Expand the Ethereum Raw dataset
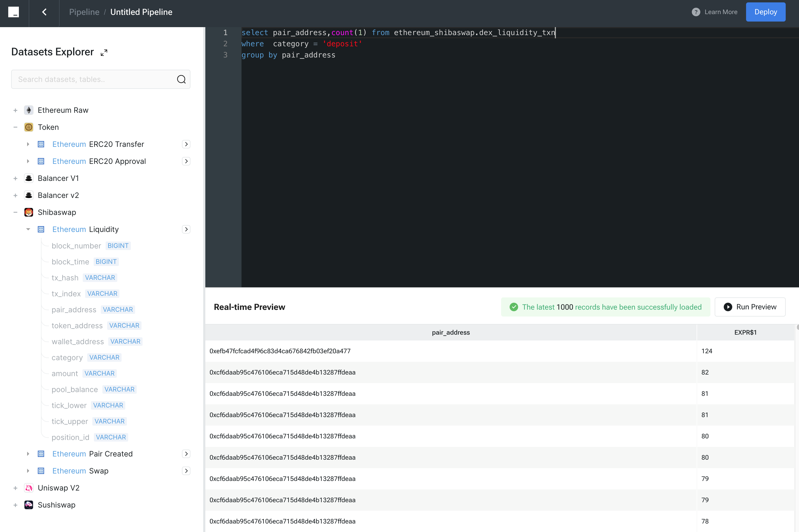This screenshot has height=532, width=799. (x=15, y=110)
